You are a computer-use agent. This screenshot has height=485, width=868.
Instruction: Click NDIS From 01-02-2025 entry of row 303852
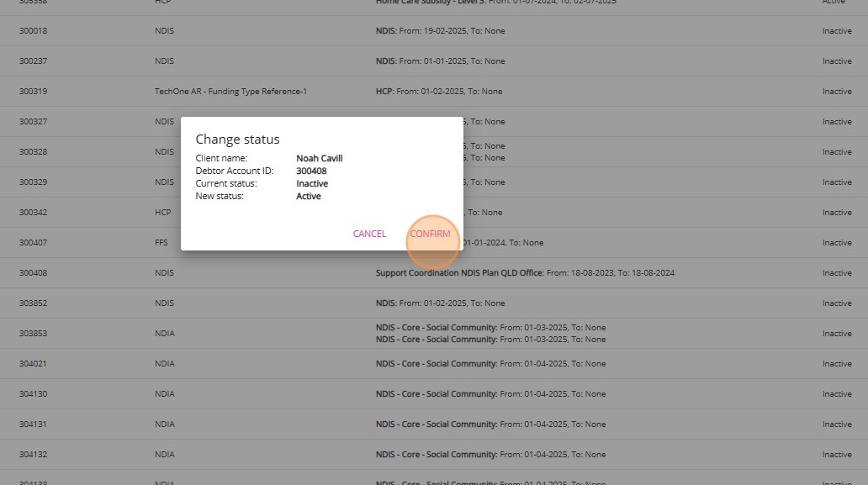[x=440, y=303]
